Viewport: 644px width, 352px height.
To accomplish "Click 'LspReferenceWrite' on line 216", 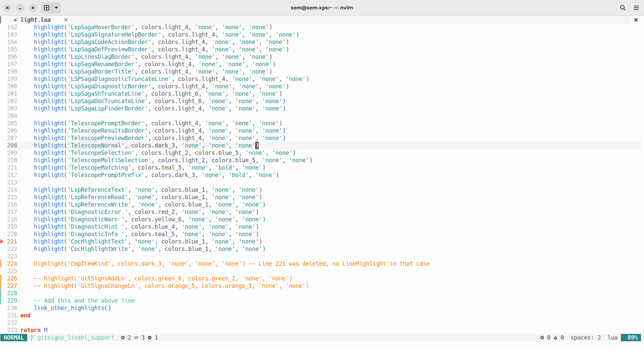I will 99,205.
